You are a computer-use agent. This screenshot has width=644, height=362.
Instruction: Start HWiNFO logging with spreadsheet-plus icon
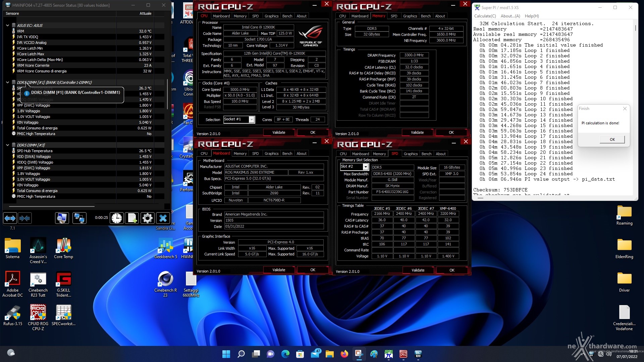point(132,218)
